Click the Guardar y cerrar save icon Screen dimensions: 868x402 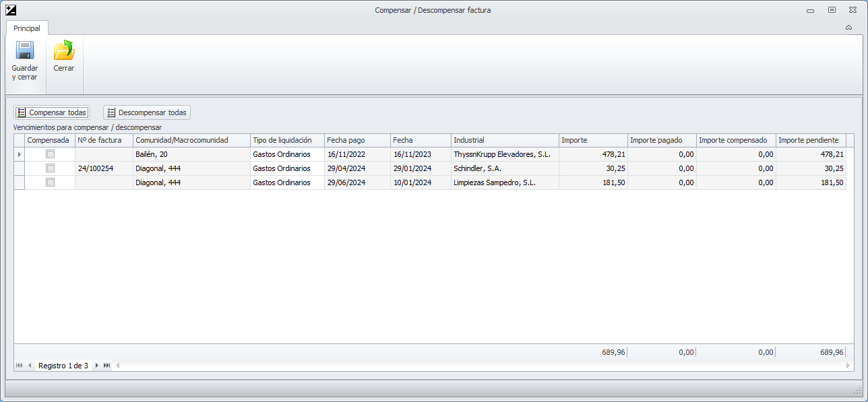(x=25, y=51)
